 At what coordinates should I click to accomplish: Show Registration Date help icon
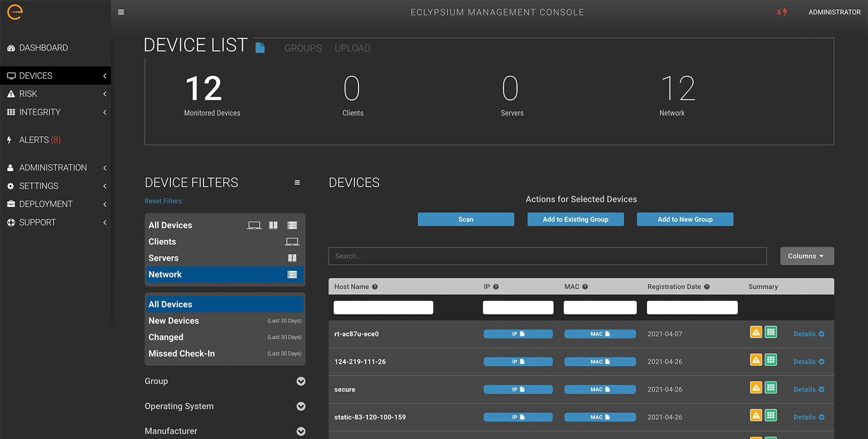click(x=707, y=287)
